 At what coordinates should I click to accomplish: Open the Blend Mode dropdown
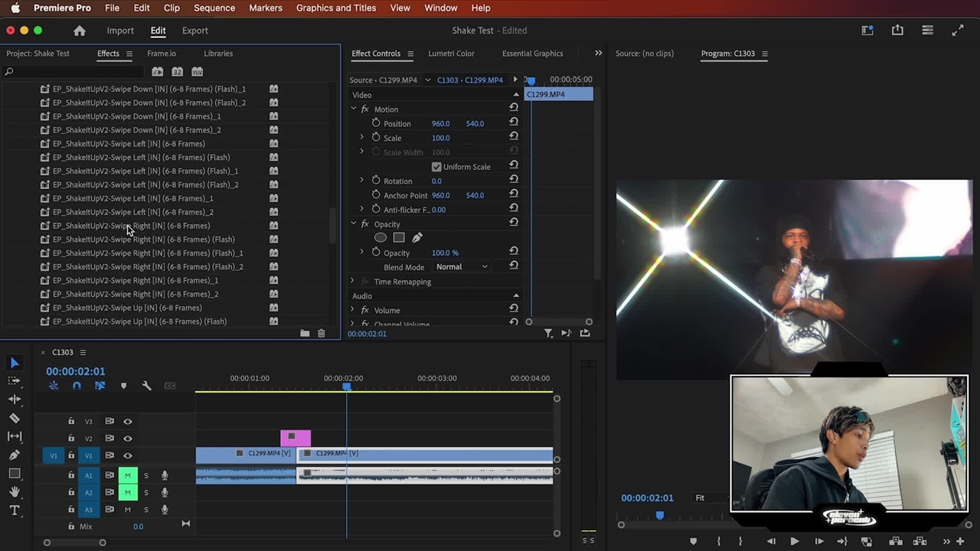(x=462, y=267)
